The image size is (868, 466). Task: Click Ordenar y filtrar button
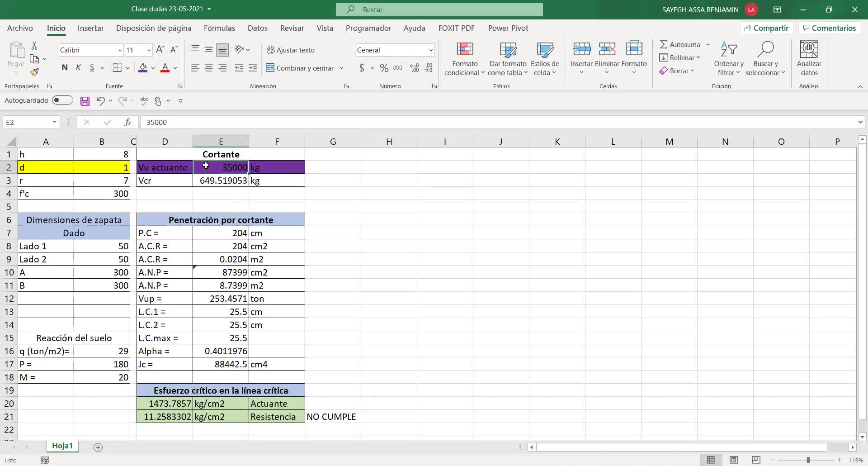pos(728,59)
